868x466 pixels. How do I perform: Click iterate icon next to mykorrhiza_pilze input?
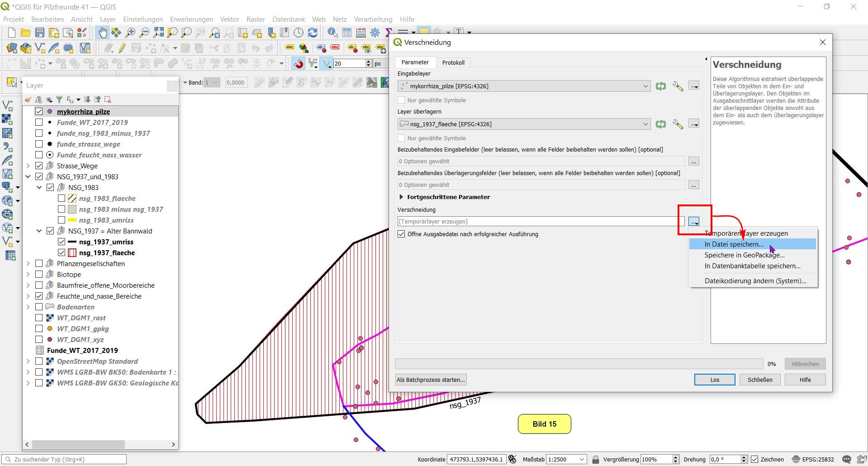[x=661, y=86]
